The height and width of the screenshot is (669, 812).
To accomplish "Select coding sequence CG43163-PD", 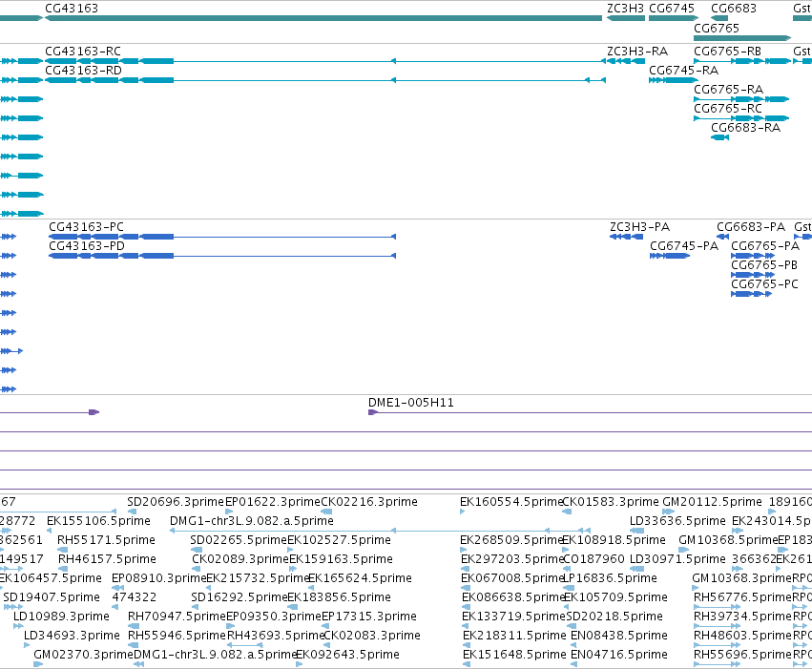I will tap(87, 246).
